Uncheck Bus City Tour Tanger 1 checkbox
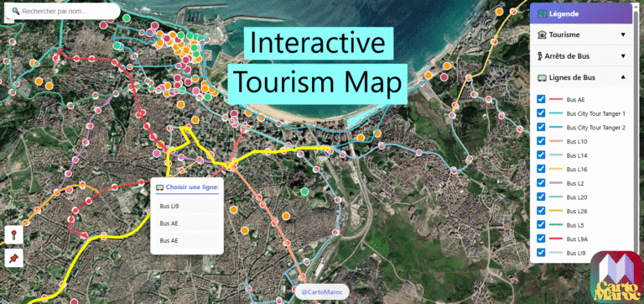 (x=541, y=113)
